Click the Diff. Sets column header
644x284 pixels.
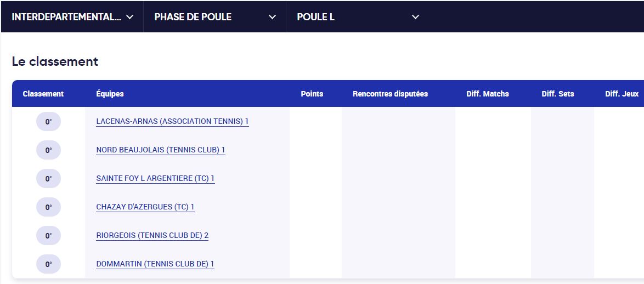point(558,94)
